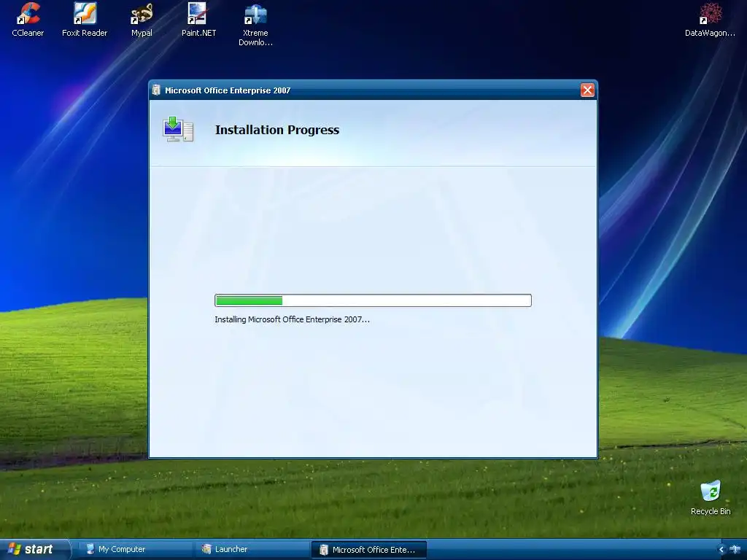Switch to Launcher in the taskbar
The image size is (747, 560).
pyautogui.click(x=252, y=549)
